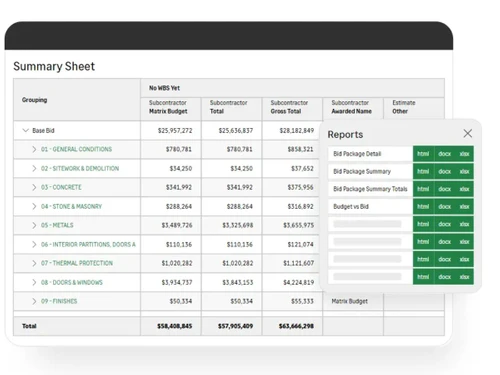Select the Concrete gross total $375,956
Screen dimensions: 500x375
point(301,187)
